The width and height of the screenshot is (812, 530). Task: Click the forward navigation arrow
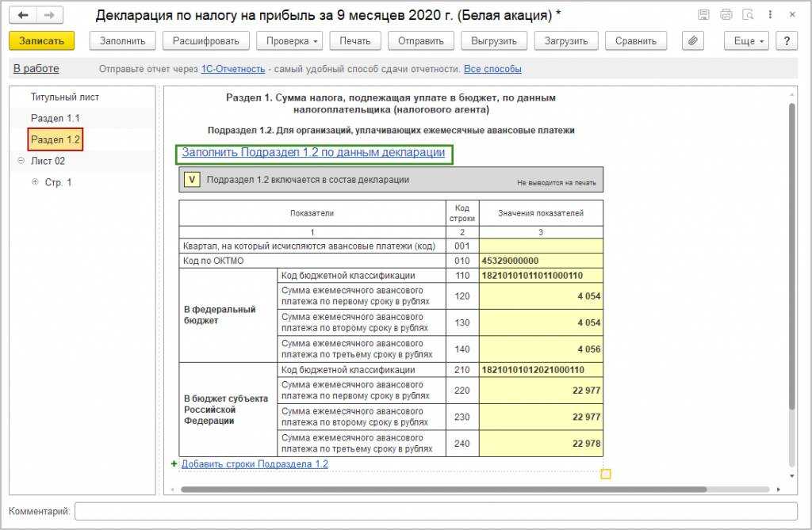point(50,15)
